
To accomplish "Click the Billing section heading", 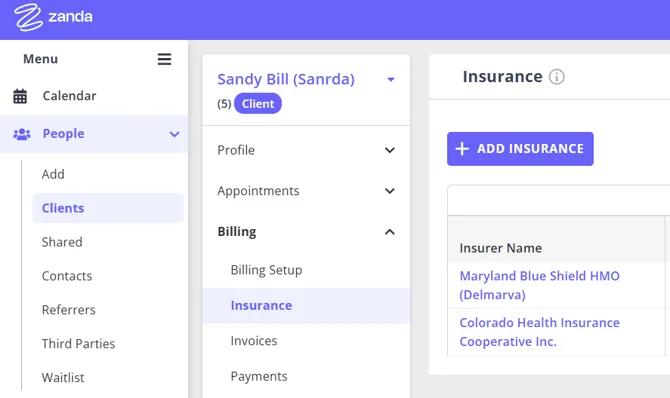I will (237, 231).
